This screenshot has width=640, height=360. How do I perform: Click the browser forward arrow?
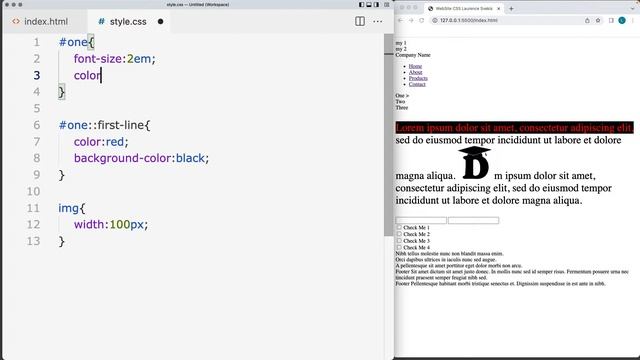pos(411,20)
